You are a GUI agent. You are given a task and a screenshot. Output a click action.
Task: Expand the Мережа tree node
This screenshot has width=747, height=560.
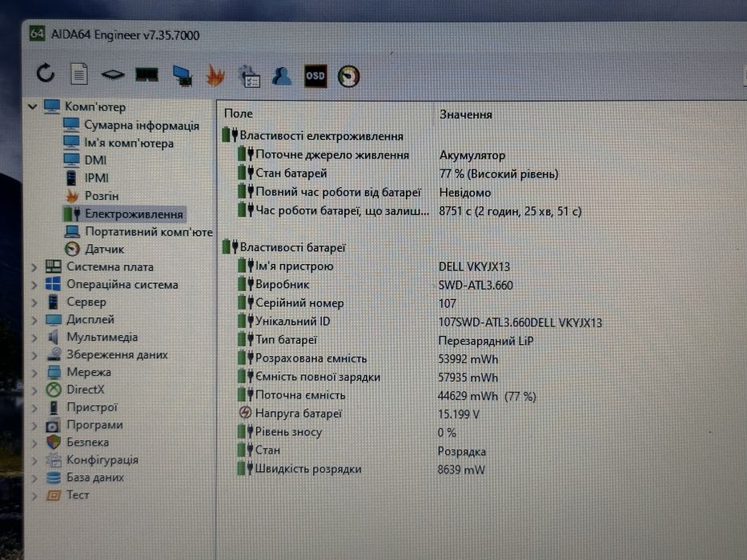(x=34, y=372)
